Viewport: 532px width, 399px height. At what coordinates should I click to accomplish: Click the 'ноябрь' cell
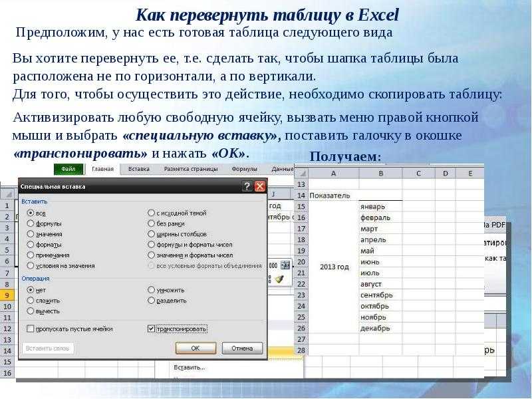380,317
